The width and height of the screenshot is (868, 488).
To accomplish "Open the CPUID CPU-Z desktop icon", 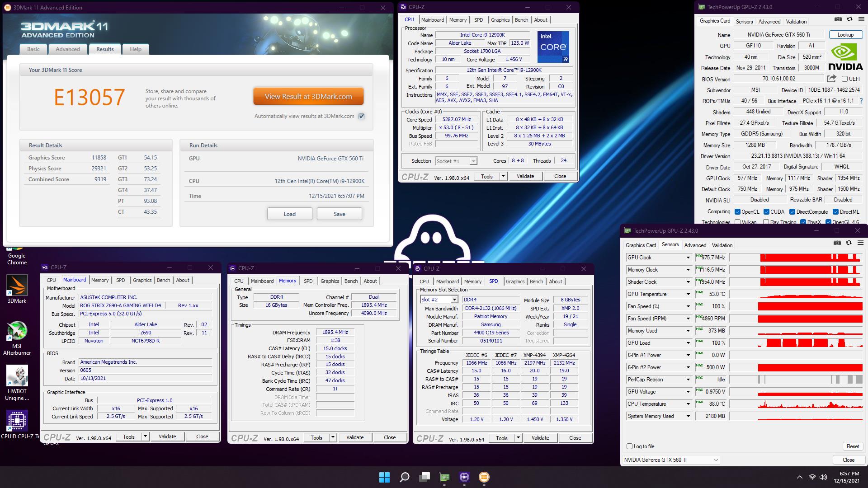I will (18, 424).
